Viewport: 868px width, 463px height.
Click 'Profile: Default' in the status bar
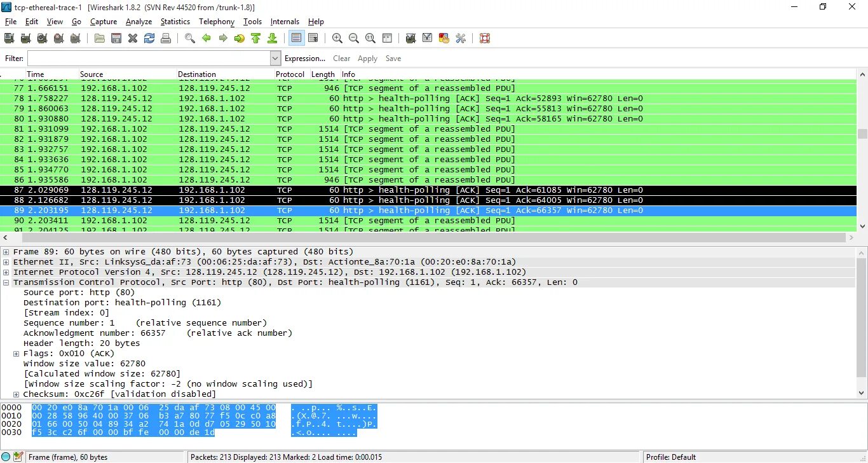coord(671,457)
